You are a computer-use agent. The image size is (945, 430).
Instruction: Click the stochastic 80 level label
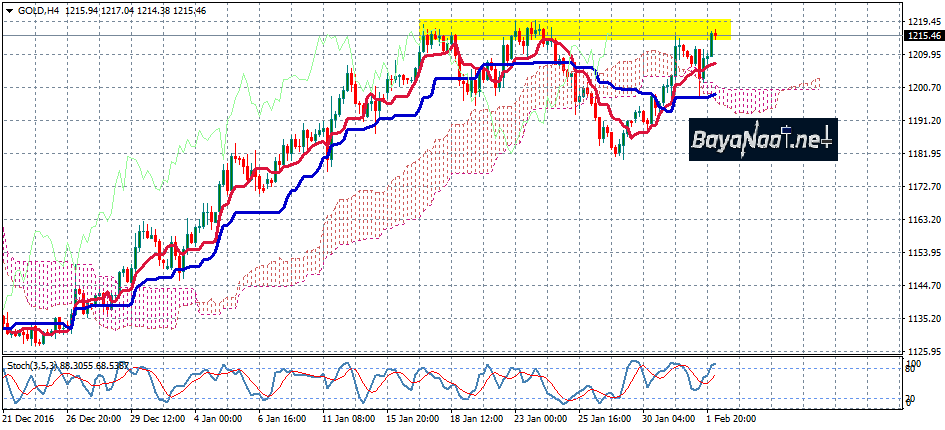[912, 370]
